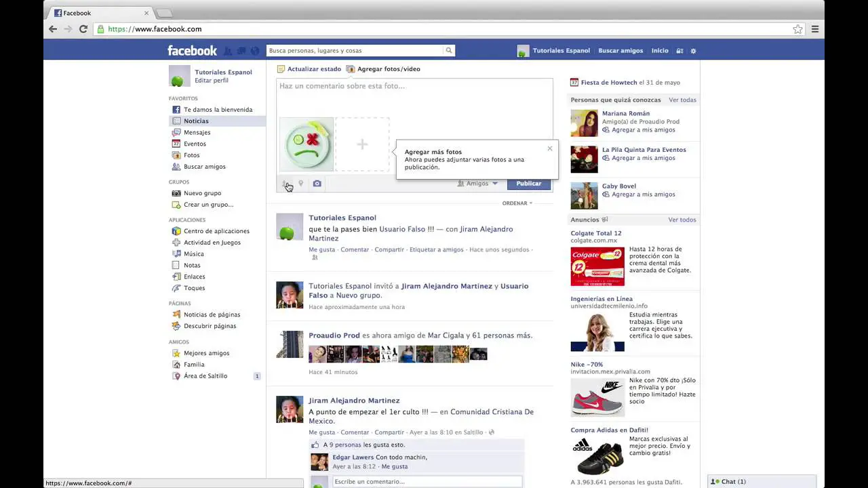This screenshot has width=868, height=488.
Task: Publish the photo with Publicar button
Action: [529, 184]
